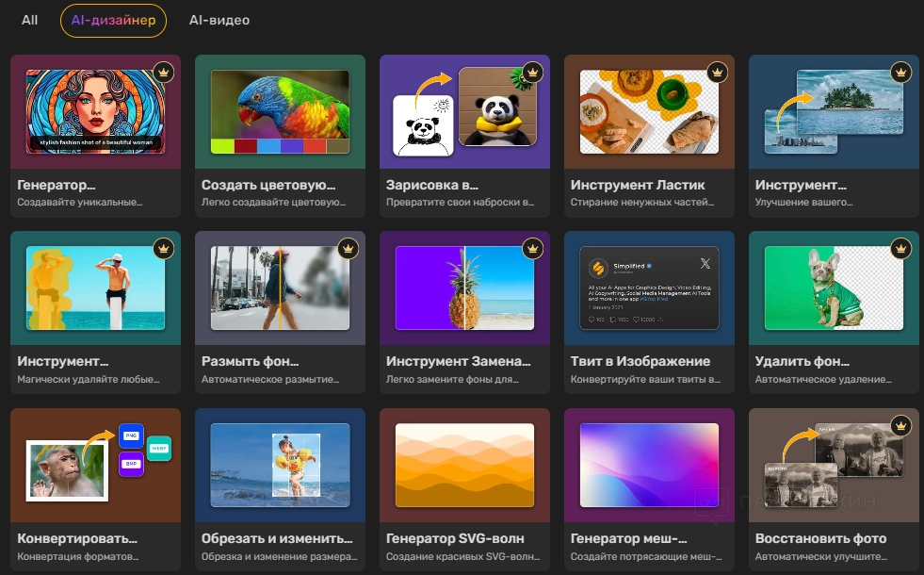Click the Simplified logo in the tweet thumbnail
Viewport: 924px width, 575px height.
598,269
